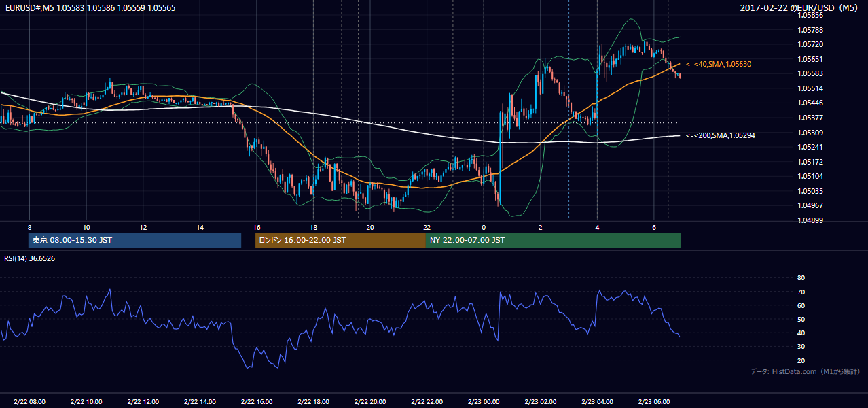
Task: Click the 1.05651 price axis label
Action: tap(811, 59)
